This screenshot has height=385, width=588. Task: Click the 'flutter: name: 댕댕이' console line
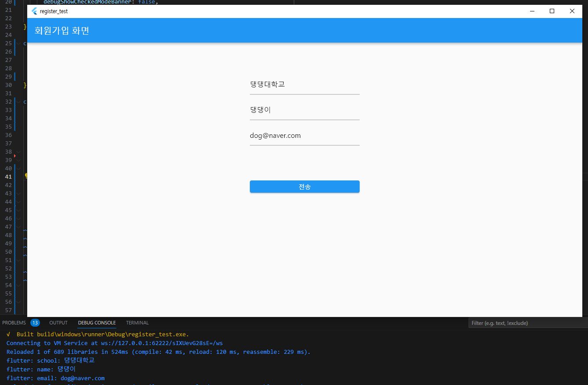(x=41, y=369)
